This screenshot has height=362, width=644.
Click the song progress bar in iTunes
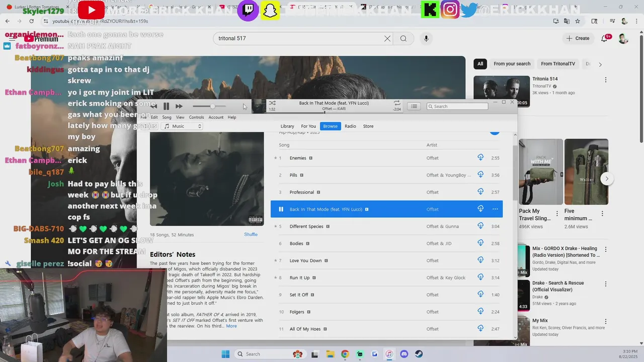pyautogui.click(x=334, y=112)
